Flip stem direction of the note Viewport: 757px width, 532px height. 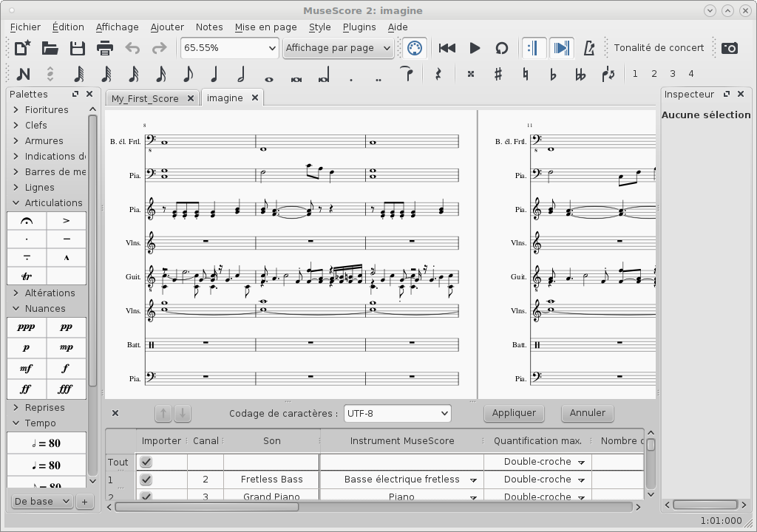point(608,74)
